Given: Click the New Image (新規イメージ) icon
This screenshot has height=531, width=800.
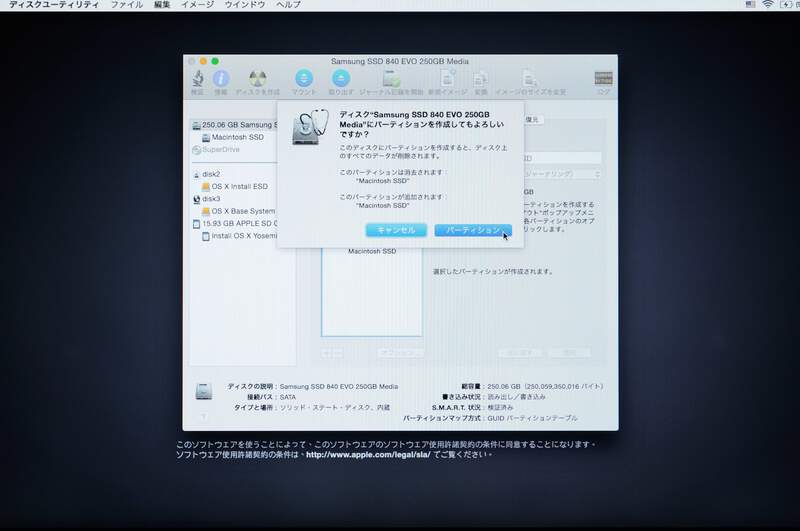Looking at the screenshot, I should pyautogui.click(x=447, y=79).
